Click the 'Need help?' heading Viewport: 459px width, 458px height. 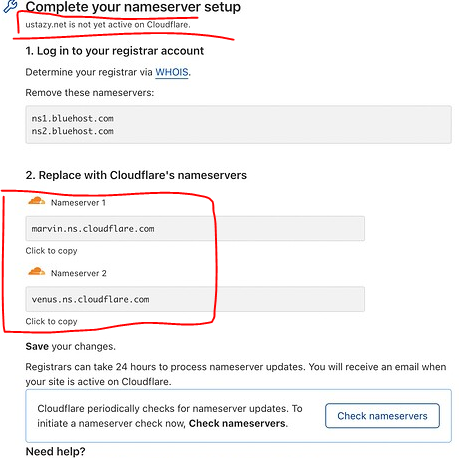click(x=55, y=451)
